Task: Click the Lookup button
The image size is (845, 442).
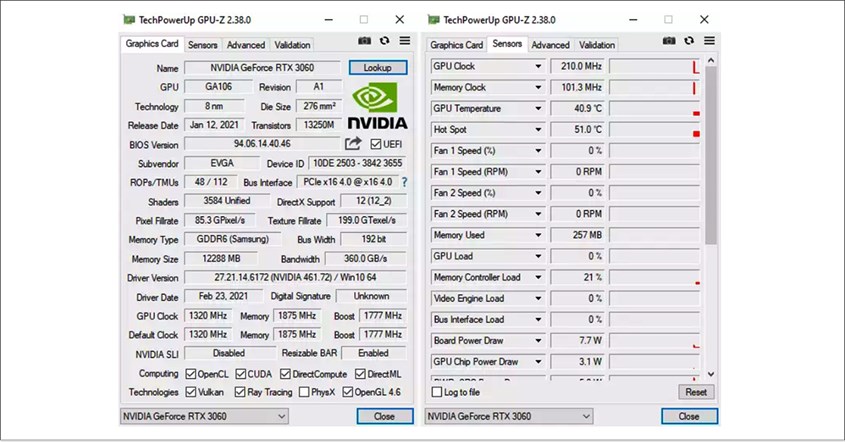Action: 378,67
